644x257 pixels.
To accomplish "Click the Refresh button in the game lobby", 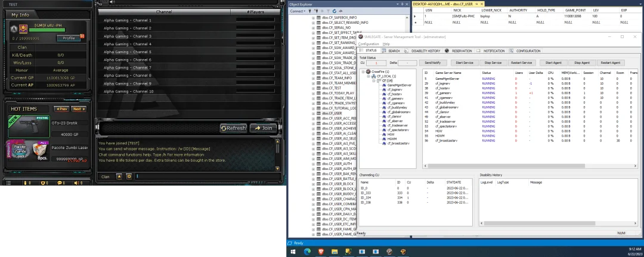I will point(233,128).
